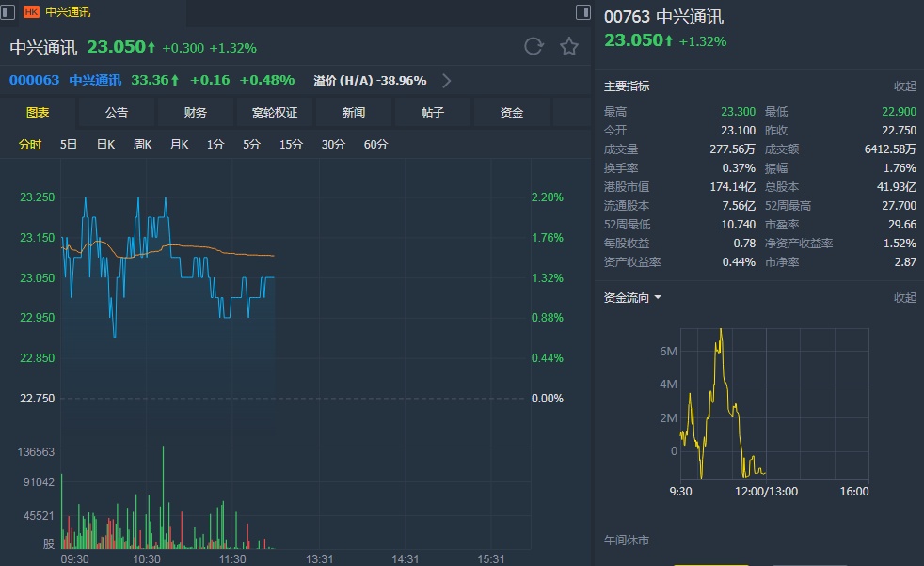924x566 pixels.
Task: Open the 窝轮权证 tab
Action: coord(275,113)
